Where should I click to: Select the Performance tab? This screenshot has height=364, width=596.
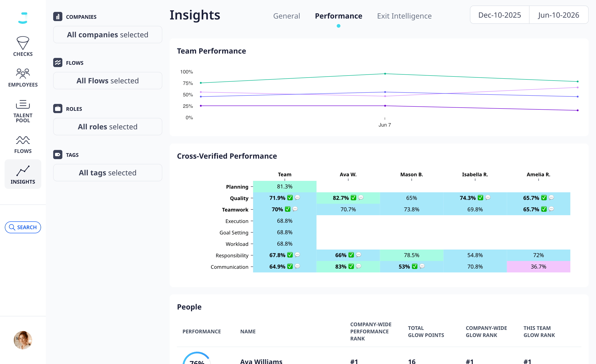339,16
